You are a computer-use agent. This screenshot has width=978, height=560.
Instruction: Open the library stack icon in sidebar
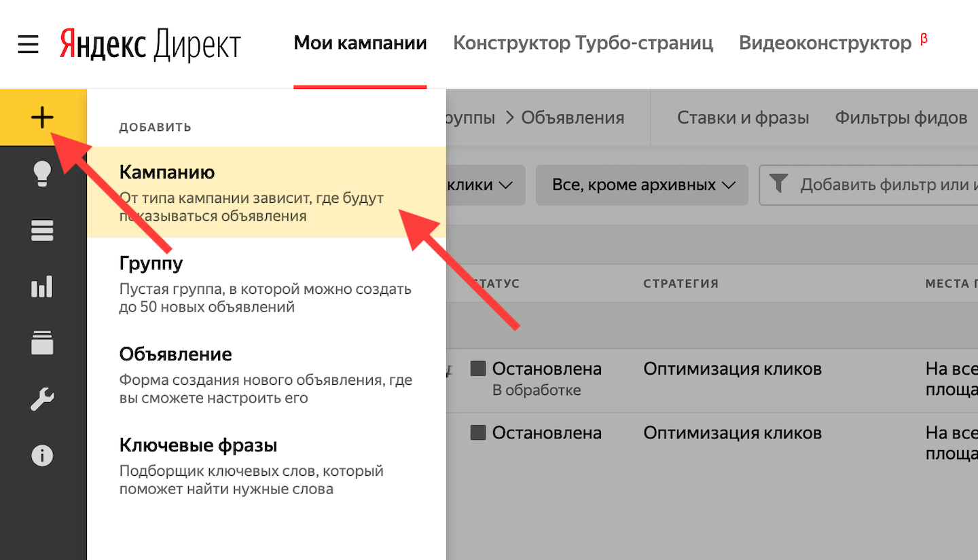[x=42, y=342]
